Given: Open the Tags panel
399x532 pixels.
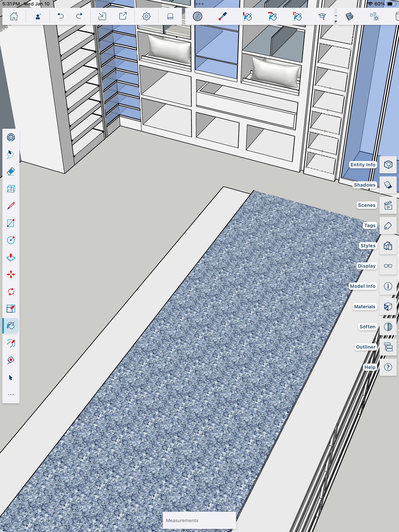Looking at the screenshot, I should pyautogui.click(x=388, y=226).
